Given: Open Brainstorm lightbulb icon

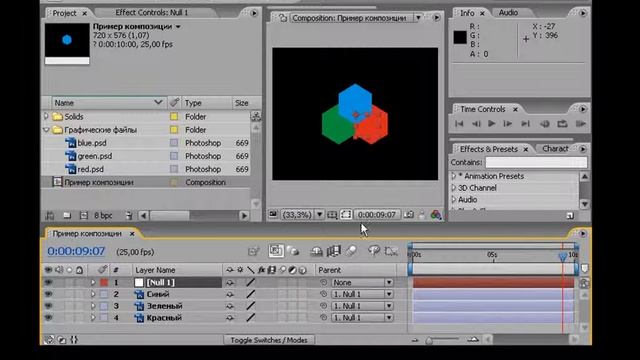Looking at the screenshot, I should click(373, 251).
